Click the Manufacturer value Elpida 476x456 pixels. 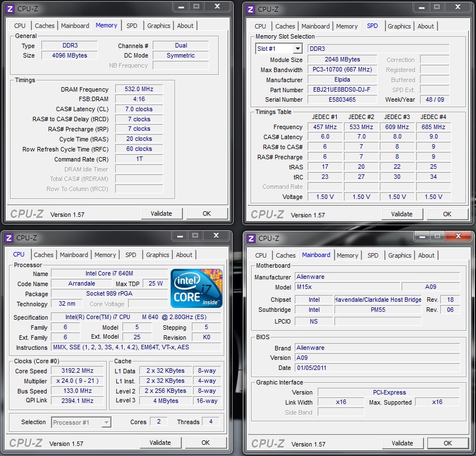[342, 80]
